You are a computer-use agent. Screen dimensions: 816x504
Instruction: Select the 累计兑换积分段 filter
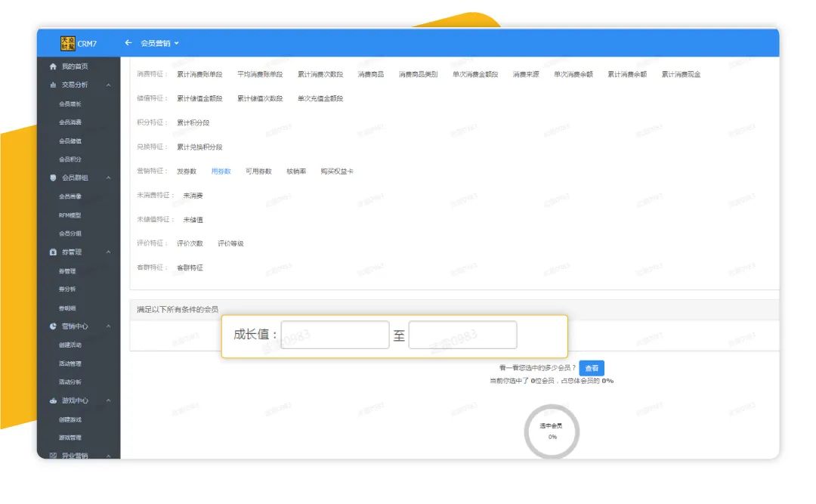(x=199, y=147)
